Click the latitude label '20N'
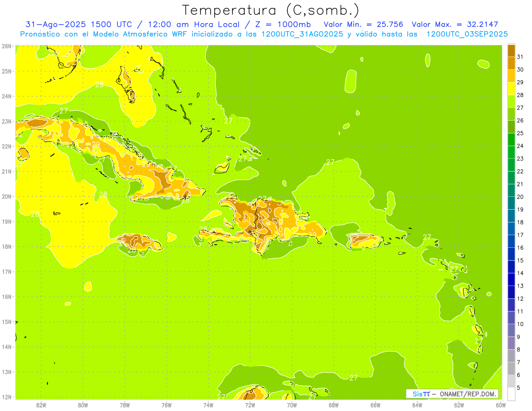532x411 pixels. point(6,196)
